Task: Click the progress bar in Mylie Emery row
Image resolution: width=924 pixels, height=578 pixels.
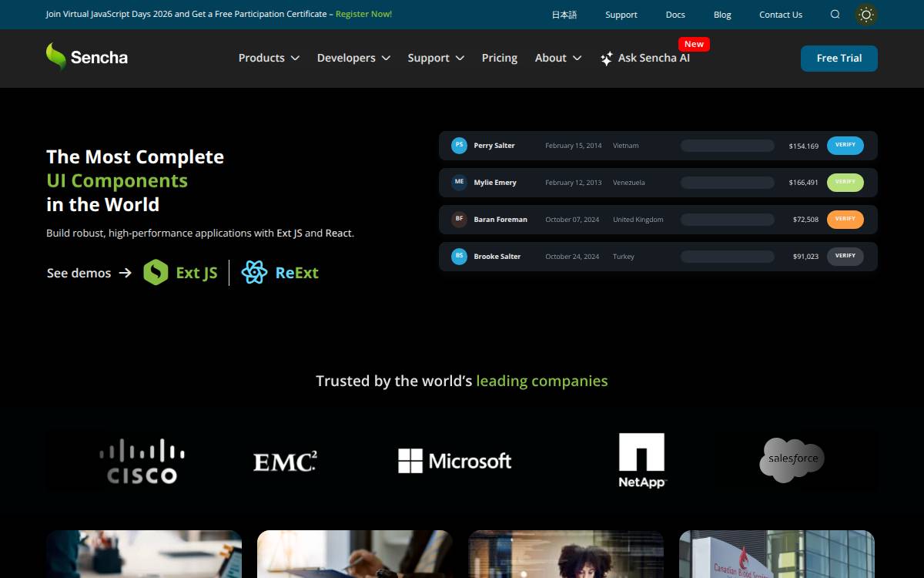Action: pos(728,183)
